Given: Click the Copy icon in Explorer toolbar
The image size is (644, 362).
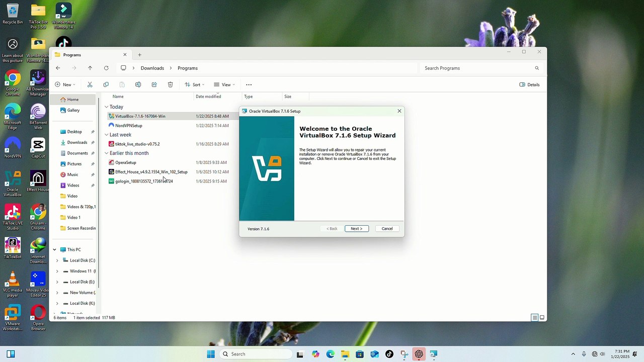Looking at the screenshot, I should pos(106,84).
